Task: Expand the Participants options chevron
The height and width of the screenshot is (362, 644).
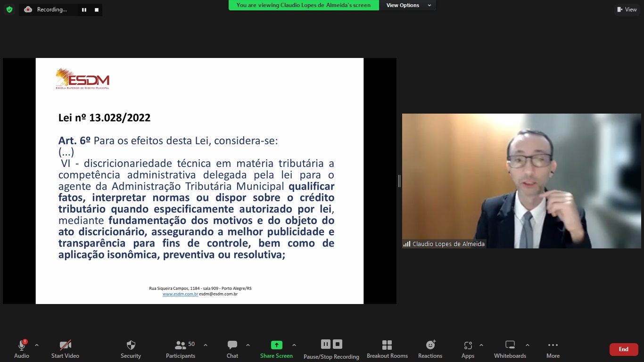Action: pos(206,345)
